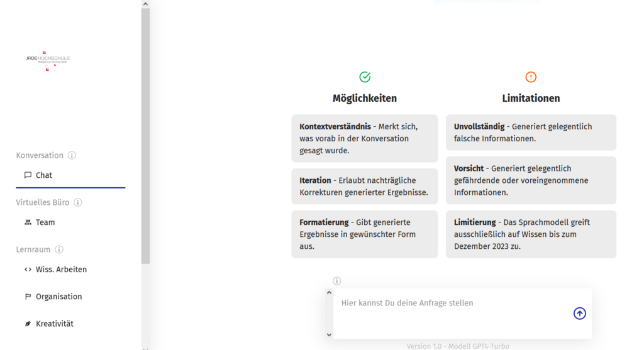Click the info icon above the input box
The height and width of the screenshot is (350, 644).
click(337, 281)
